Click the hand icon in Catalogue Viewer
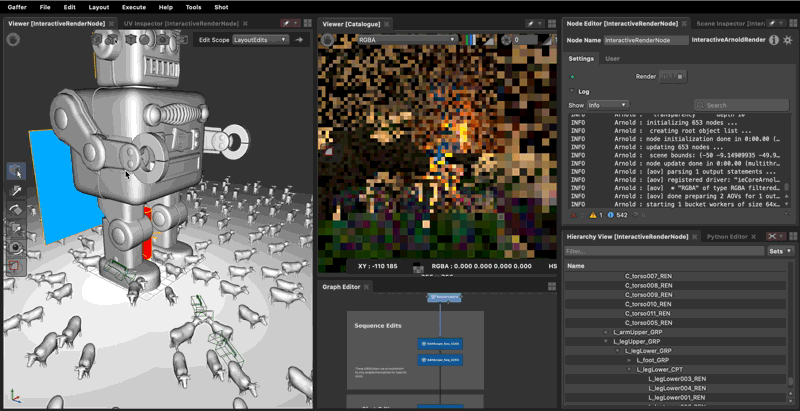800x411 pixels. click(327, 40)
